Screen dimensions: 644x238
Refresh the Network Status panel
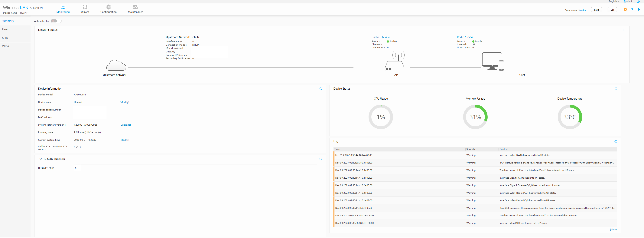(624, 30)
